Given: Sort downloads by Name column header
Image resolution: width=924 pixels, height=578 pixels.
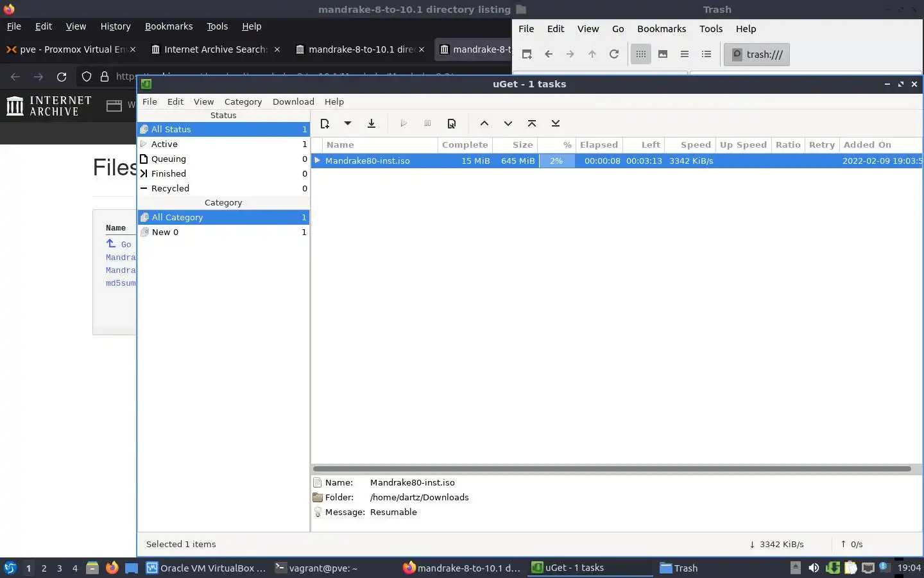Looking at the screenshot, I should [380, 144].
